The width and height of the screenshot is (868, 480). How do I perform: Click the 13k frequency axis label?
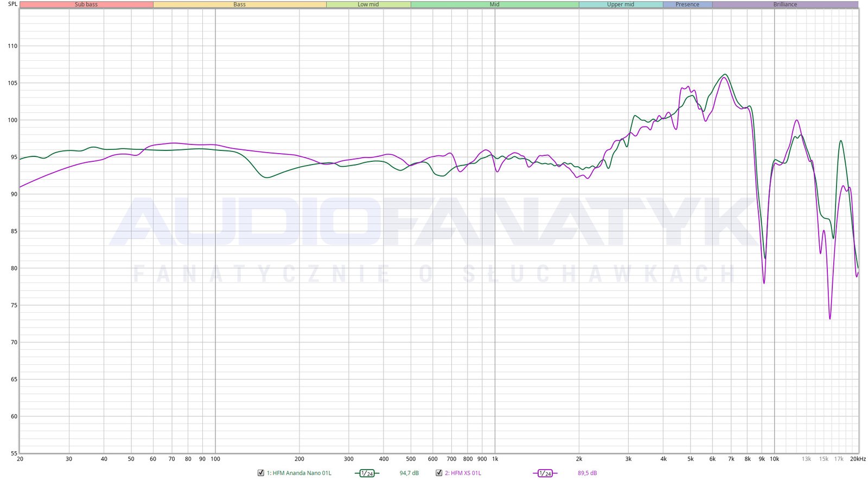pyautogui.click(x=806, y=459)
